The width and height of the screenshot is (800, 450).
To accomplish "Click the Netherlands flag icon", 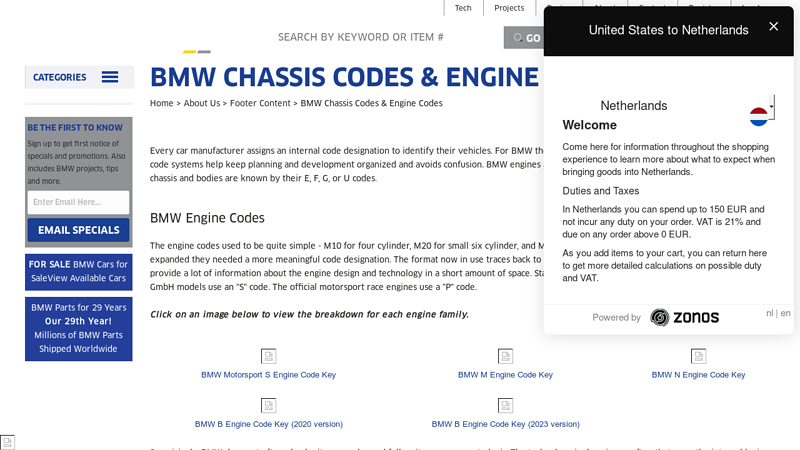I will (759, 117).
